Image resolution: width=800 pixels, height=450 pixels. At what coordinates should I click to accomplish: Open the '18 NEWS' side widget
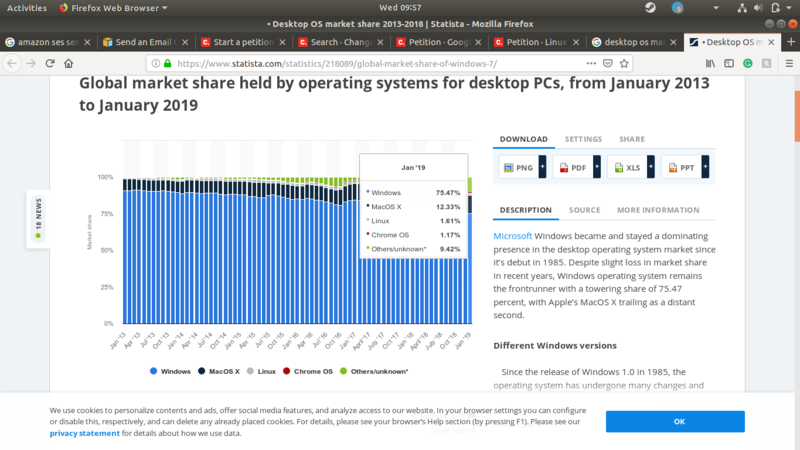[x=38, y=219]
